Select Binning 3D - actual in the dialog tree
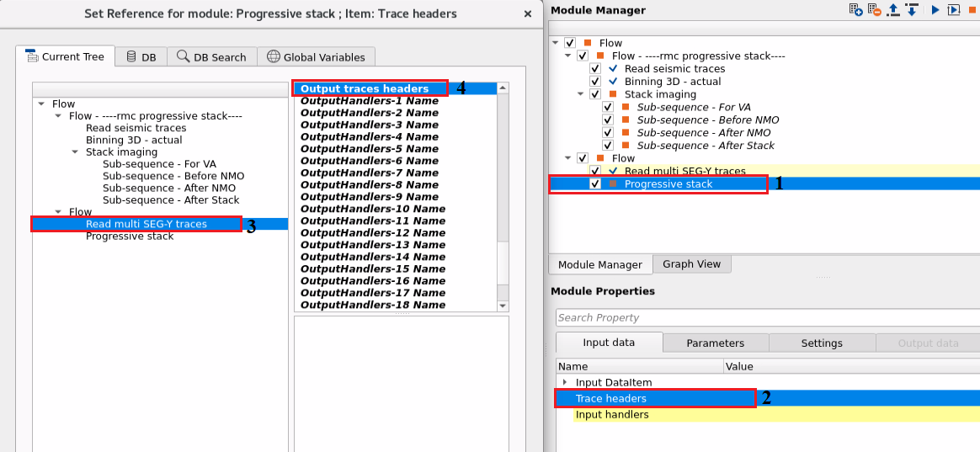 [134, 140]
